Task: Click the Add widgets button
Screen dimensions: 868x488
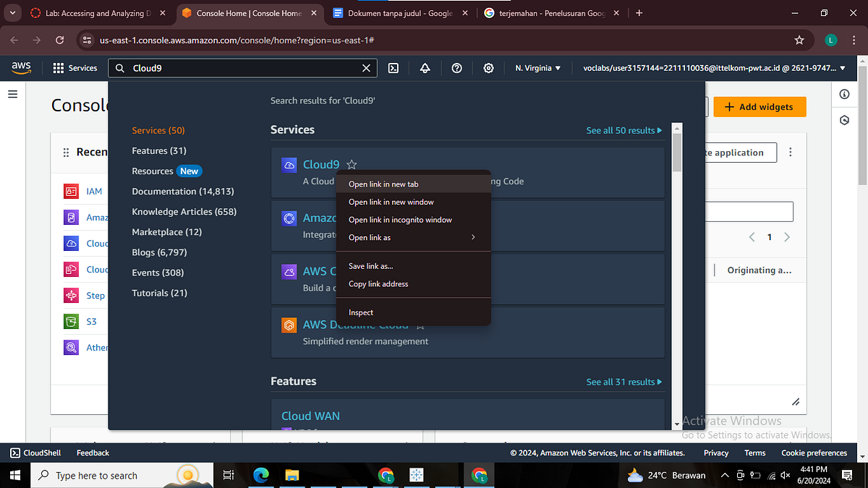Action: pos(759,106)
